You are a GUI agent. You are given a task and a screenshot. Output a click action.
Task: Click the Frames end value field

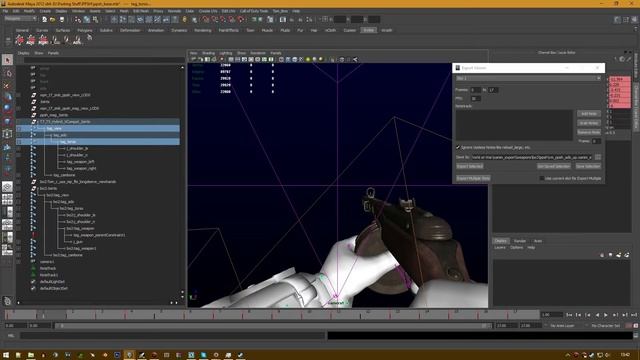pos(493,90)
